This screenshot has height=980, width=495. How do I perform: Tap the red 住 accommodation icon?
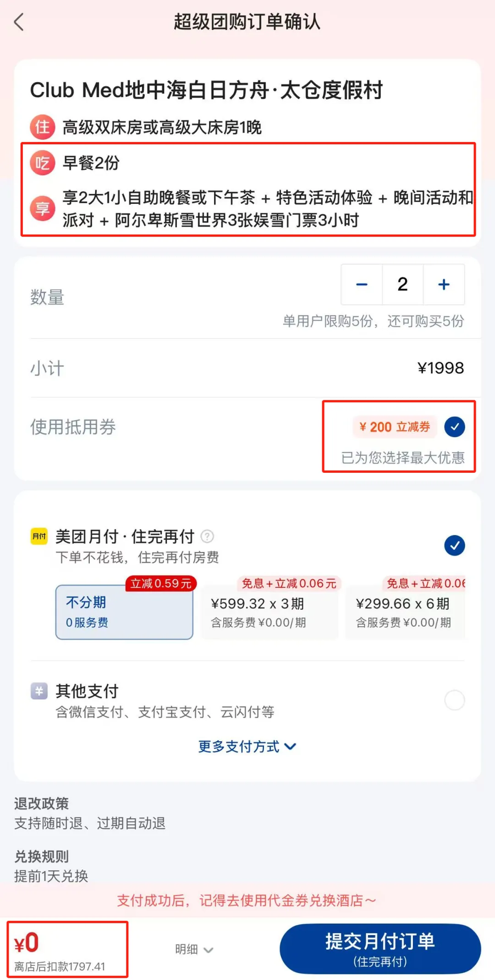pyautogui.click(x=43, y=127)
